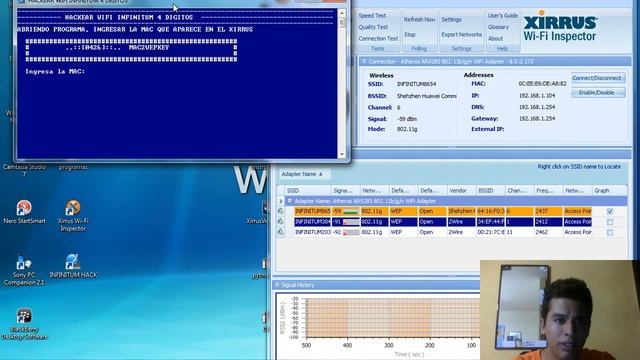Open About in Help group
640x360 pixels.
tap(495, 38)
